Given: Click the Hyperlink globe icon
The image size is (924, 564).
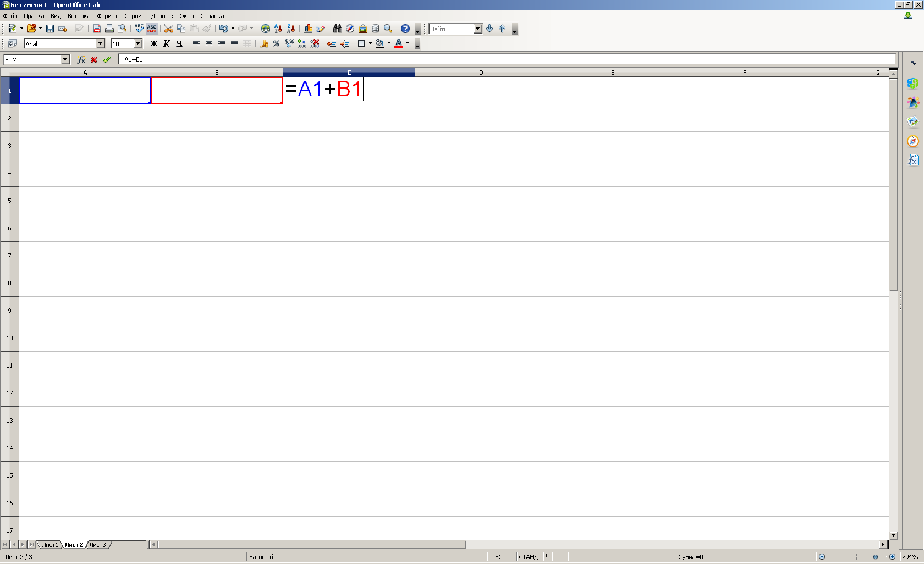Looking at the screenshot, I should [x=266, y=29].
